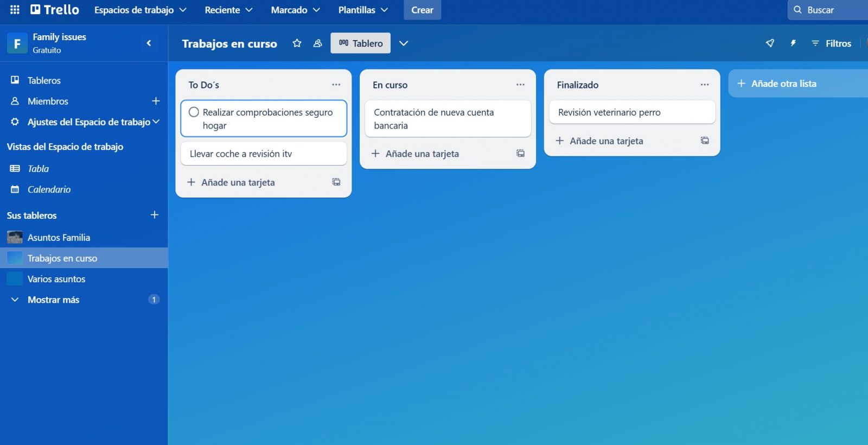Open card Contratación de nueva cuenta bancaria
This screenshot has width=868, height=445.
coord(448,119)
